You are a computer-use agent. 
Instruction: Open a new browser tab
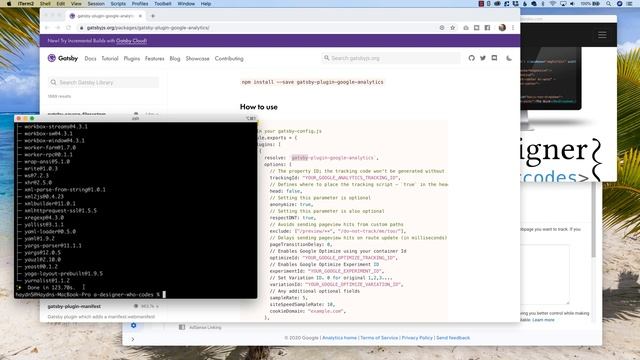(x=153, y=16)
